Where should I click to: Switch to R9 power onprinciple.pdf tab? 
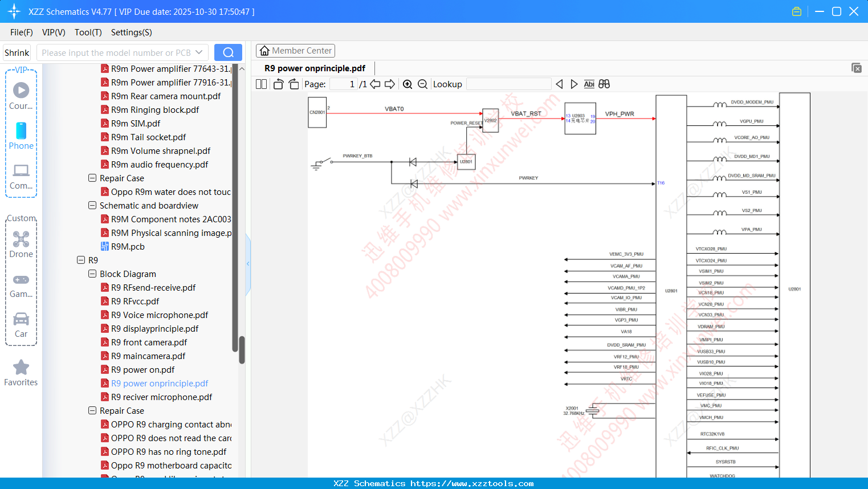click(x=315, y=68)
